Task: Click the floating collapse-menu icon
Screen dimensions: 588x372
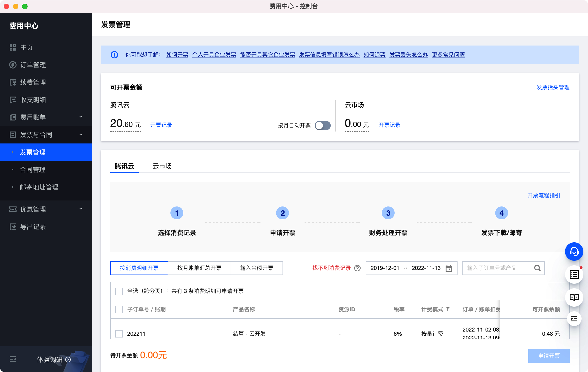Action: click(574, 319)
